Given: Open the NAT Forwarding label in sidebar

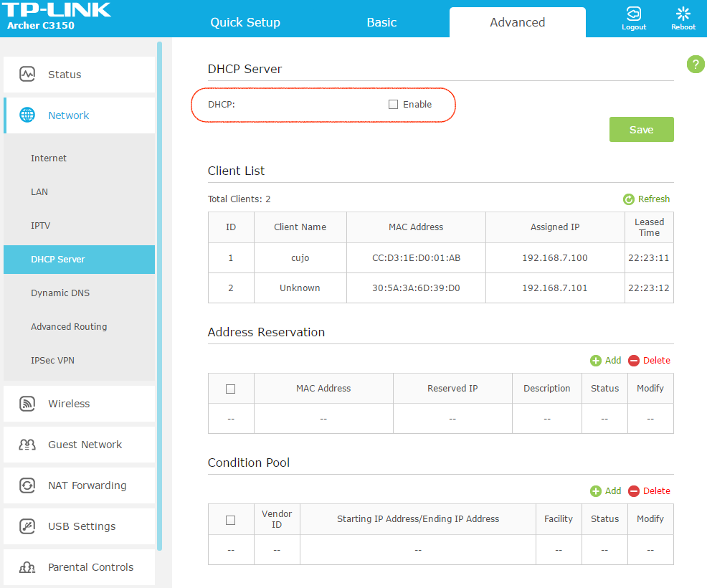Looking at the screenshot, I should (87, 485).
